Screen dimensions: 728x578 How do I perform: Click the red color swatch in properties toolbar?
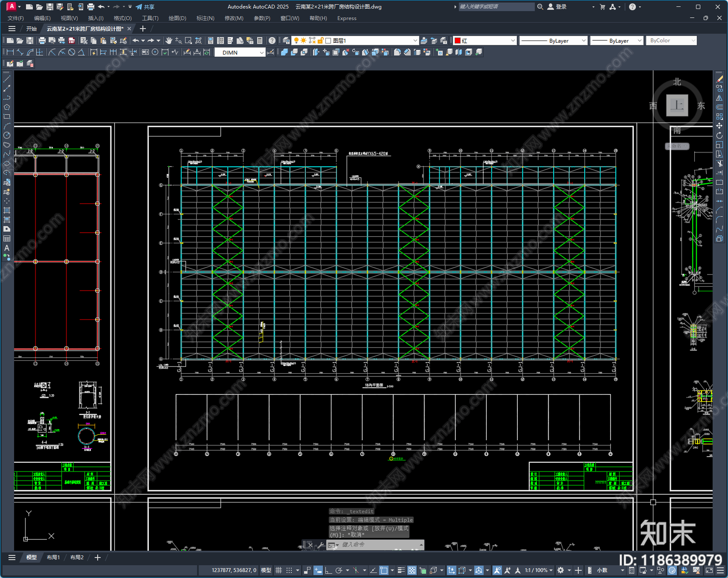pyautogui.click(x=458, y=41)
